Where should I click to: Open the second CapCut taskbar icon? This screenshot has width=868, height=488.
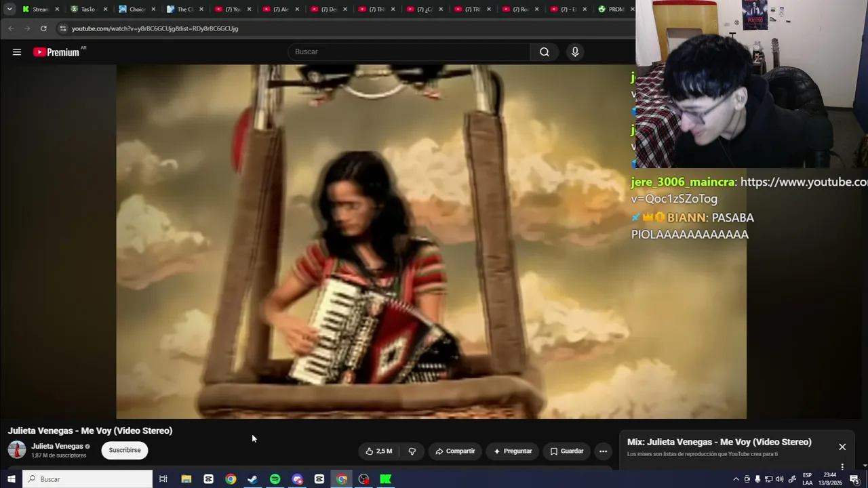(x=319, y=479)
